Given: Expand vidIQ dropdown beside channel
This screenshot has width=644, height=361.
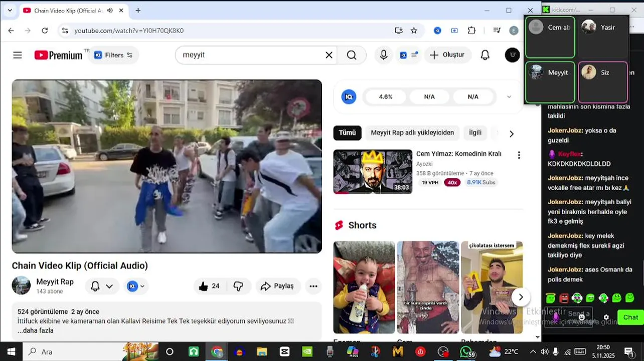Looking at the screenshot, I should pos(136,286).
